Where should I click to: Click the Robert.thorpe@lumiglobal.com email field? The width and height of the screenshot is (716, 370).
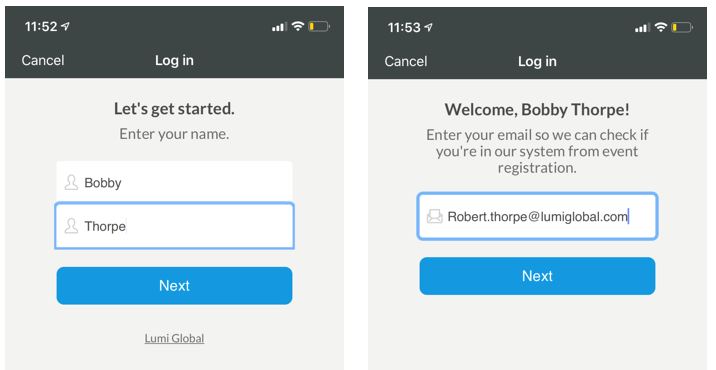(x=537, y=216)
